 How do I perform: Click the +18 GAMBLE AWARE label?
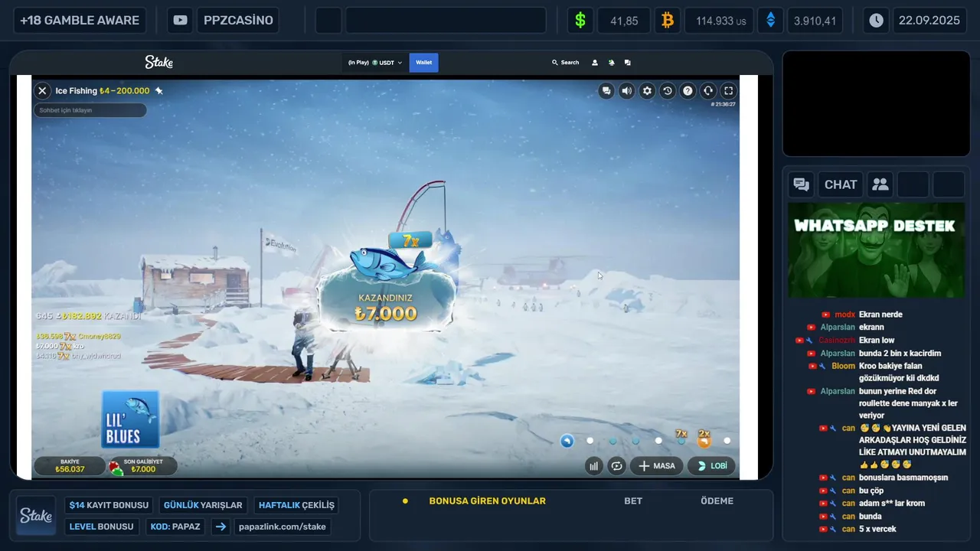pos(80,21)
